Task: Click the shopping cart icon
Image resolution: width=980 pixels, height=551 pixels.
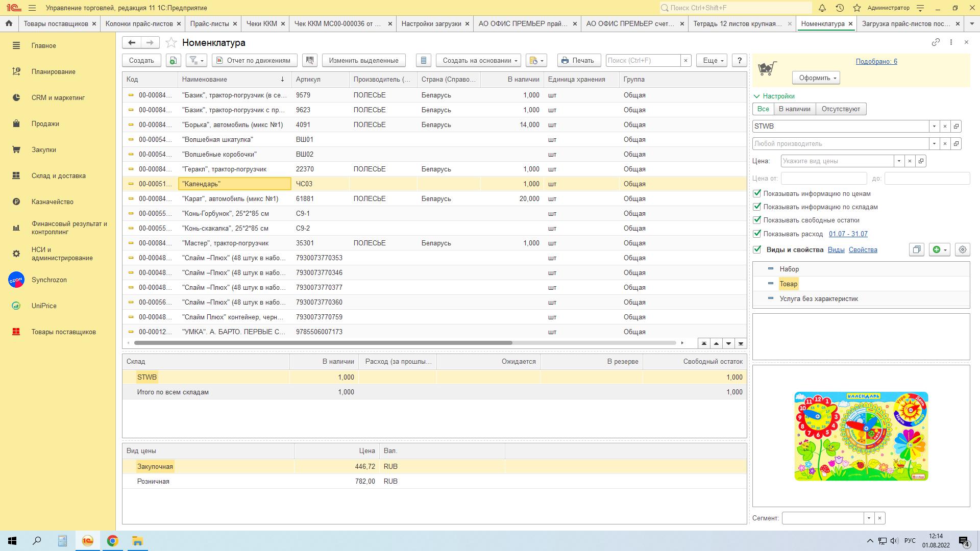Action: tap(767, 68)
